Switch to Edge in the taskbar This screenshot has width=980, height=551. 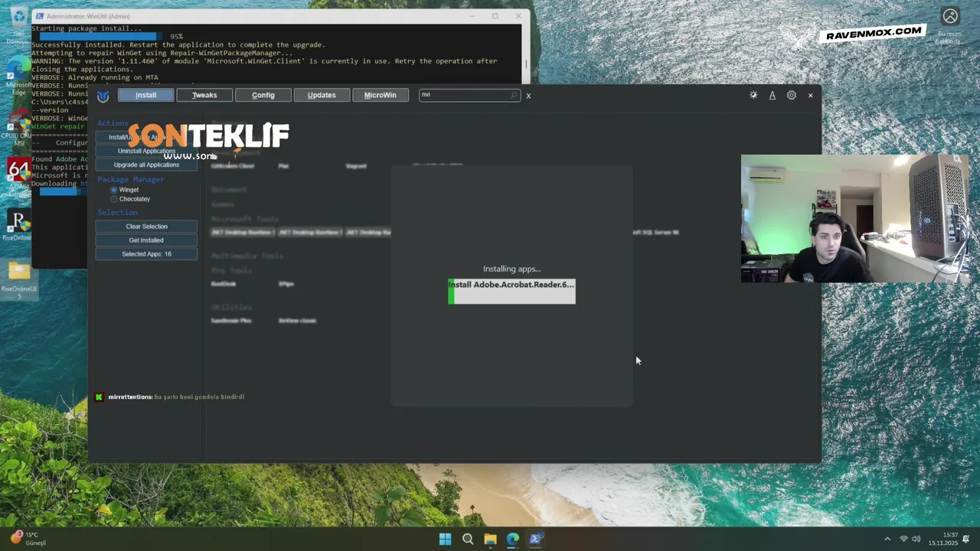pos(513,540)
